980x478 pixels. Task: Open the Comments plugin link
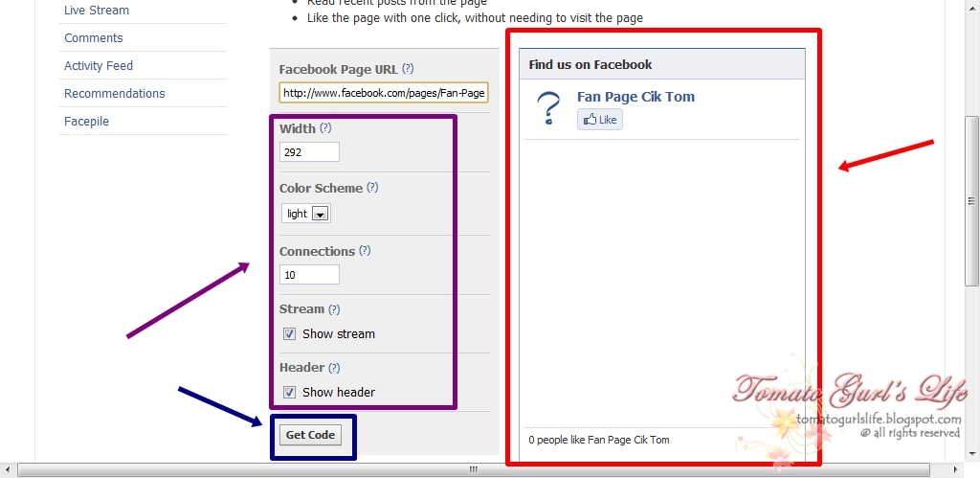tap(93, 37)
